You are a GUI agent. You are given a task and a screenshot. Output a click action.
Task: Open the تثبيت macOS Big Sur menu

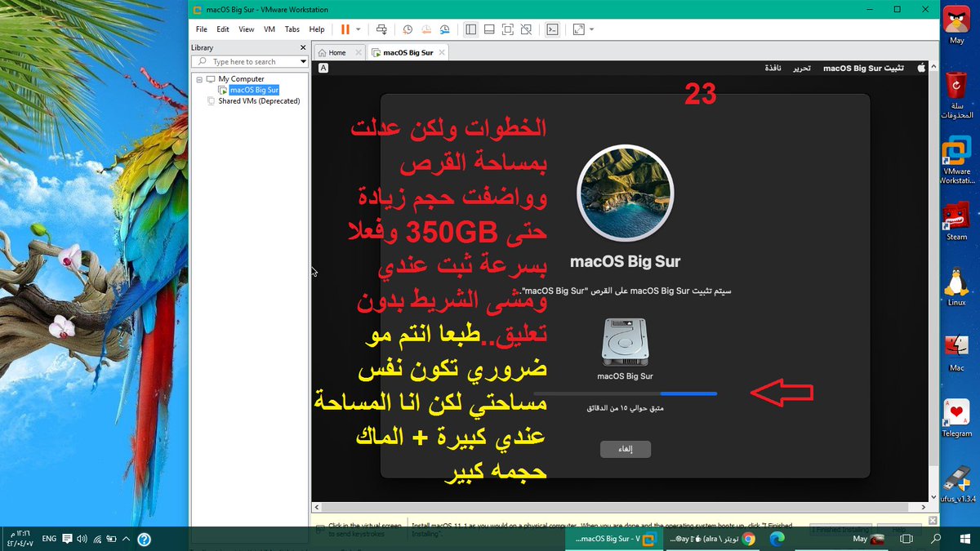pyautogui.click(x=863, y=69)
